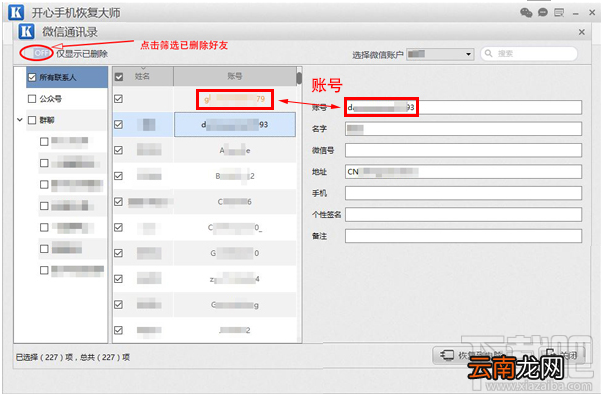The width and height of the screenshot is (601, 396).
Task: Click the 搜索 search field
Action: (529, 54)
